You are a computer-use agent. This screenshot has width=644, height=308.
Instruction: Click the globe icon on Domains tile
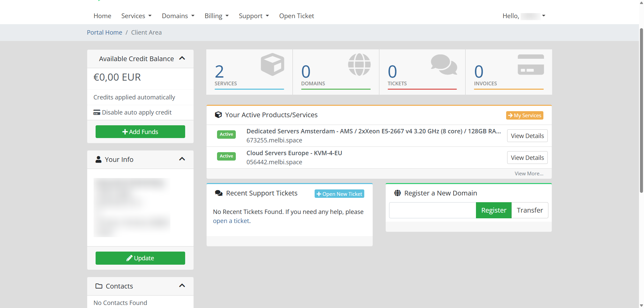(x=359, y=64)
